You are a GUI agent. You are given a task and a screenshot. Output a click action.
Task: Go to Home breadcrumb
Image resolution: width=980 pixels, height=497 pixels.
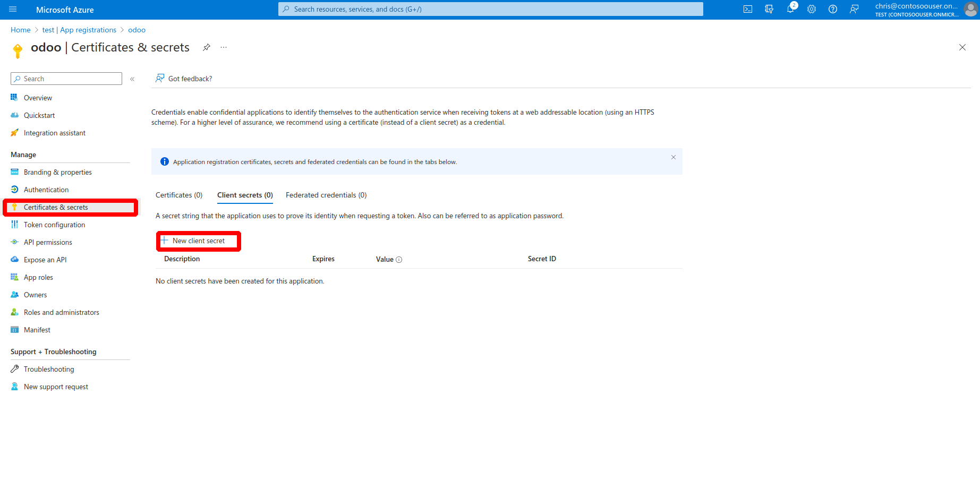point(21,30)
